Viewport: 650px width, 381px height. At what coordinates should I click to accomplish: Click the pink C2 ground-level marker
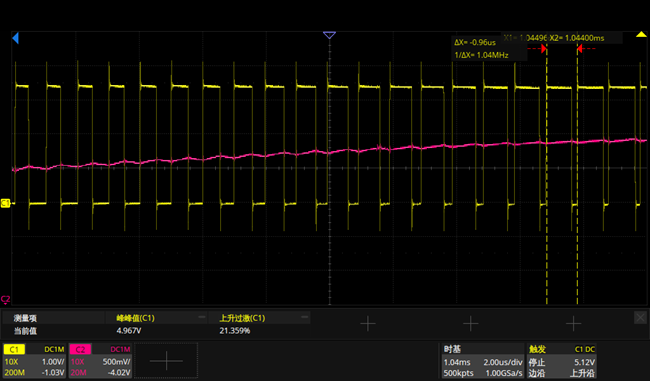pyautogui.click(x=5, y=299)
